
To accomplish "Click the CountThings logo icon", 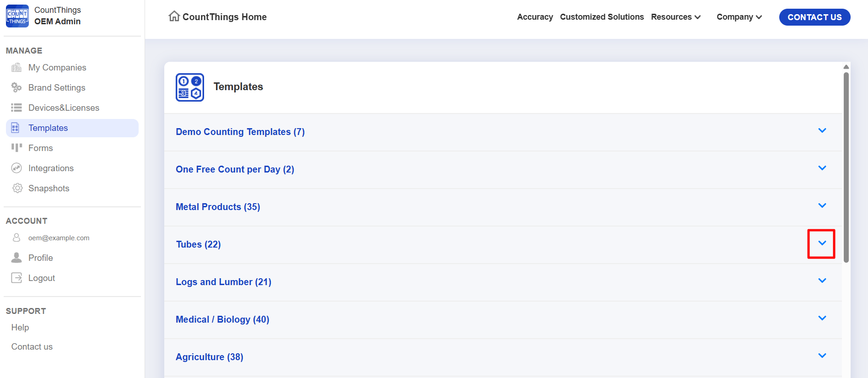I will [17, 16].
